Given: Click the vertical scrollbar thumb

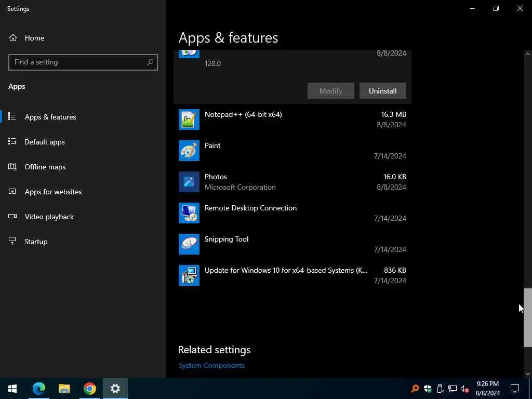Looking at the screenshot, I should coord(528,317).
